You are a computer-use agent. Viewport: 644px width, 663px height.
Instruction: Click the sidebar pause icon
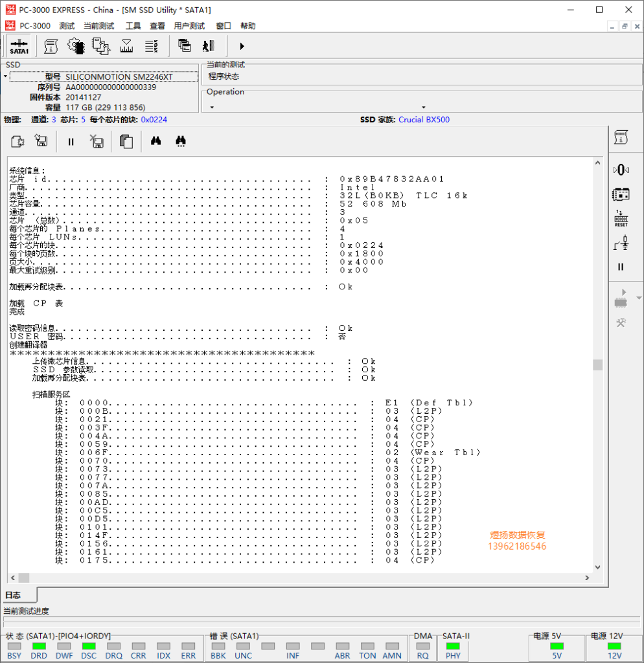click(x=621, y=267)
